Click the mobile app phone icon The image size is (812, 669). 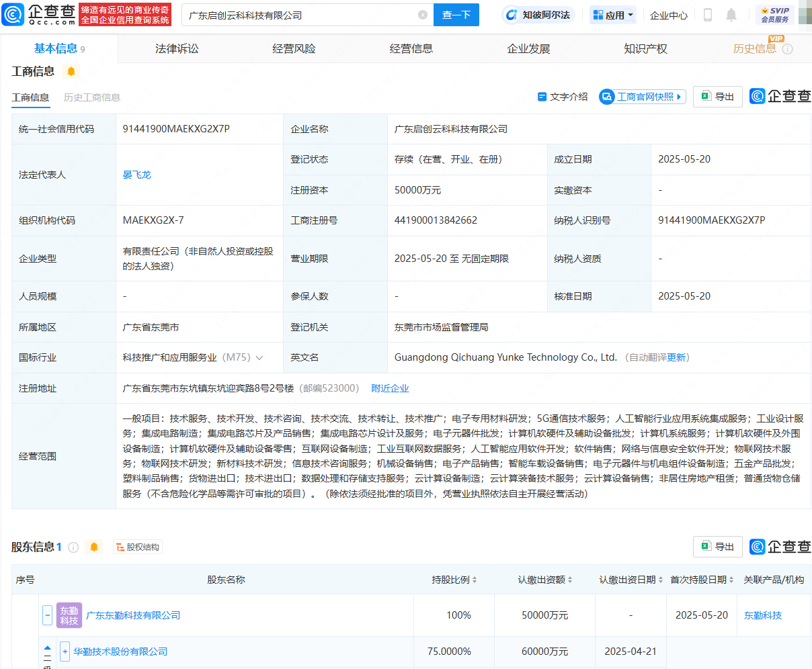click(x=707, y=14)
